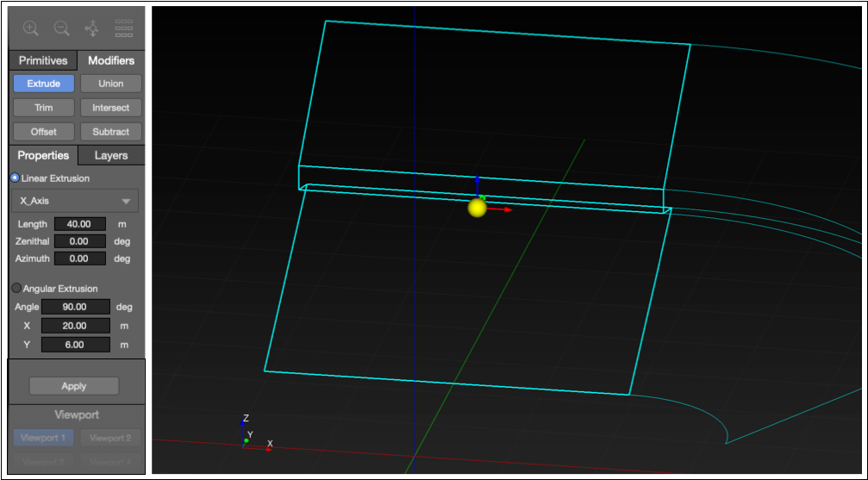Viewport: 868px width, 480px height.
Task: Edit the Azimuth angle field
Action: tap(79, 259)
